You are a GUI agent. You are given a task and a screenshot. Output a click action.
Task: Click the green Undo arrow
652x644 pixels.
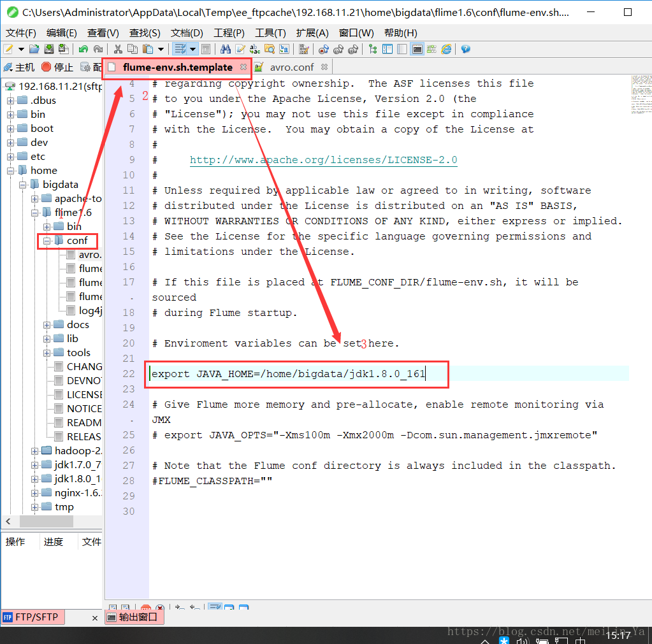tap(83, 50)
